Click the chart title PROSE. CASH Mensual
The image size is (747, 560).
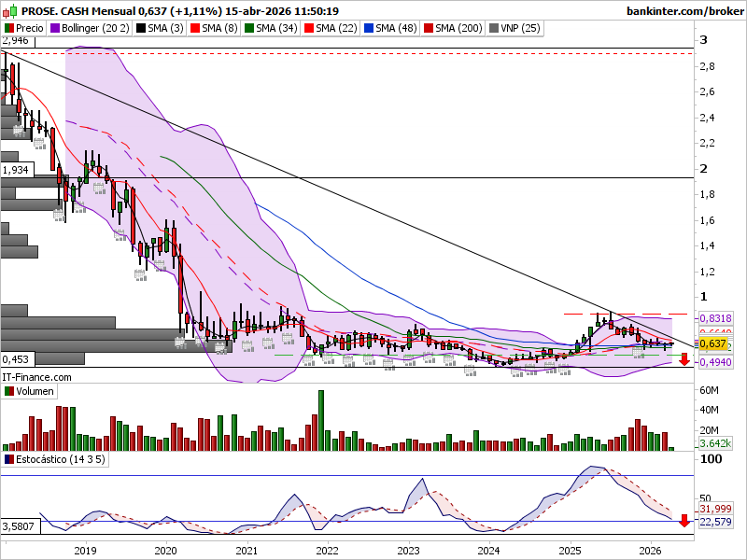tap(78, 10)
